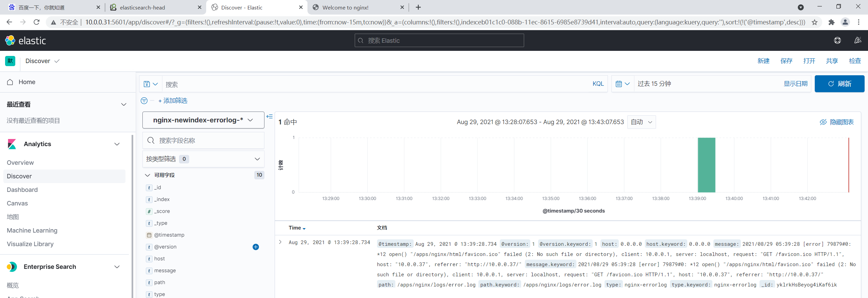This screenshot has width=868, height=298.
Task: Focus the Elastic global search field
Action: tap(439, 40)
